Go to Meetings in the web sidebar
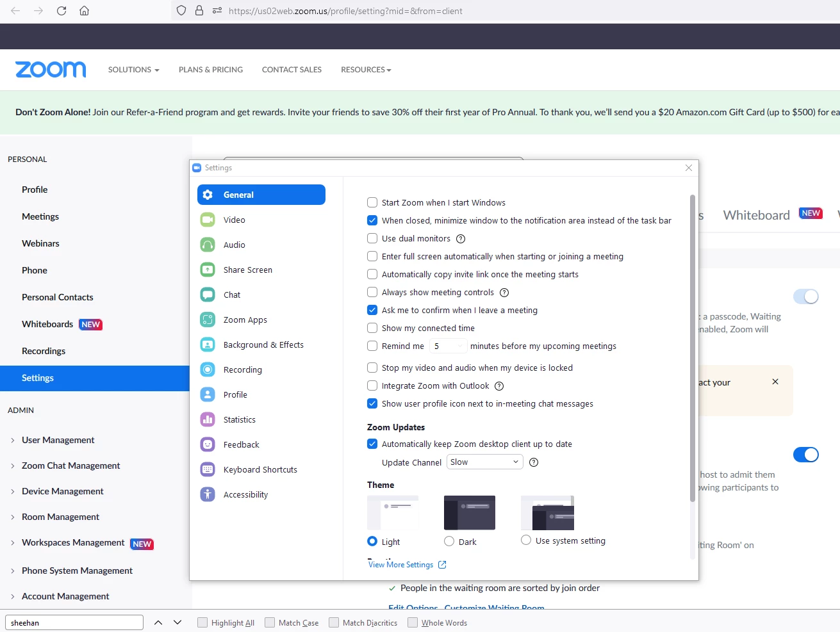The width and height of the screenshot is (840, 632). tap(40, 216)
